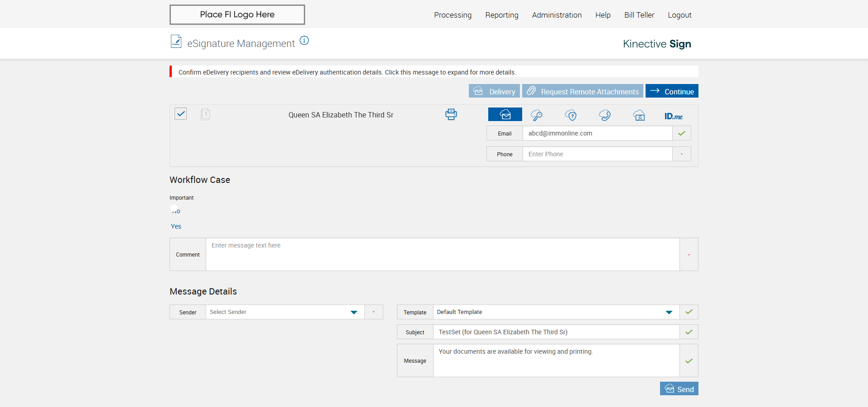The height and width of the screenshot is (407, 868).
Task: Select email cloud authentication icon
Action: click(505, 115)
